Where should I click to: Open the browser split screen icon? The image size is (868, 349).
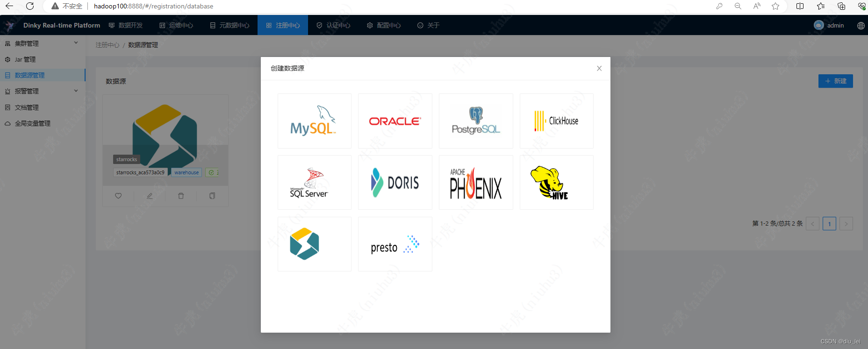click(800, 6)
